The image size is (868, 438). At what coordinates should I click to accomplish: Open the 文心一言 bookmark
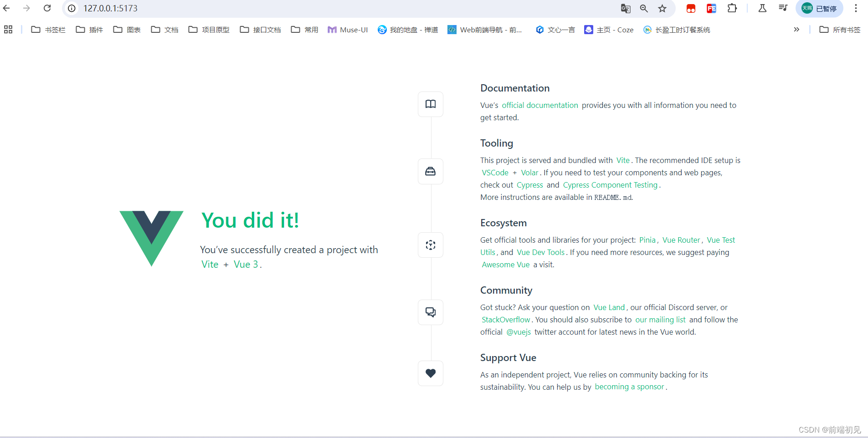[555, 30]
